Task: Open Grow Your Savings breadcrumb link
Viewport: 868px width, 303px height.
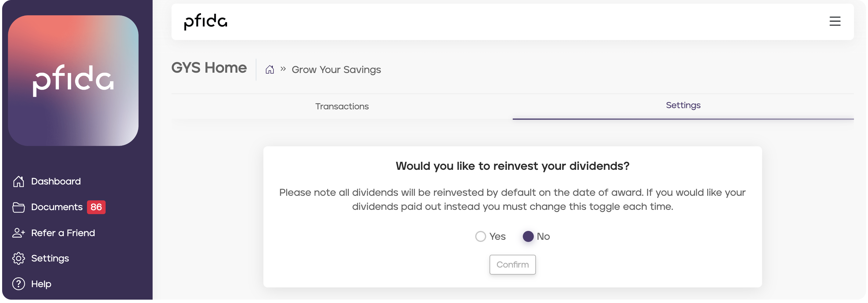Action: (336, 70)
